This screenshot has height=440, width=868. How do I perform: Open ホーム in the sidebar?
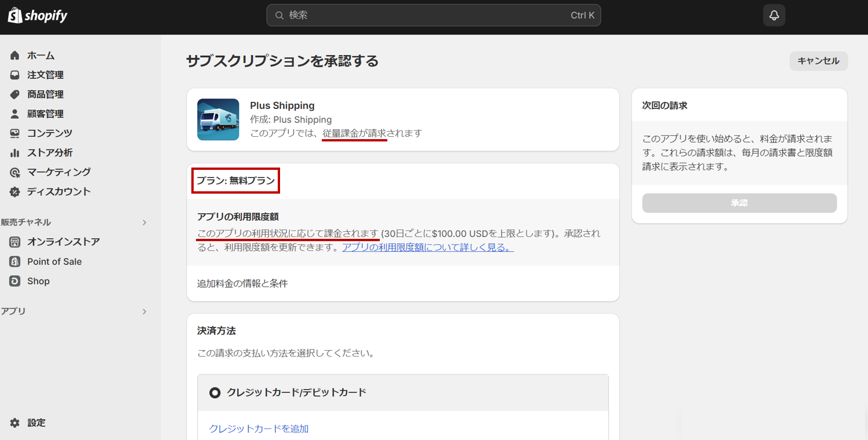[x=41, y=56]
